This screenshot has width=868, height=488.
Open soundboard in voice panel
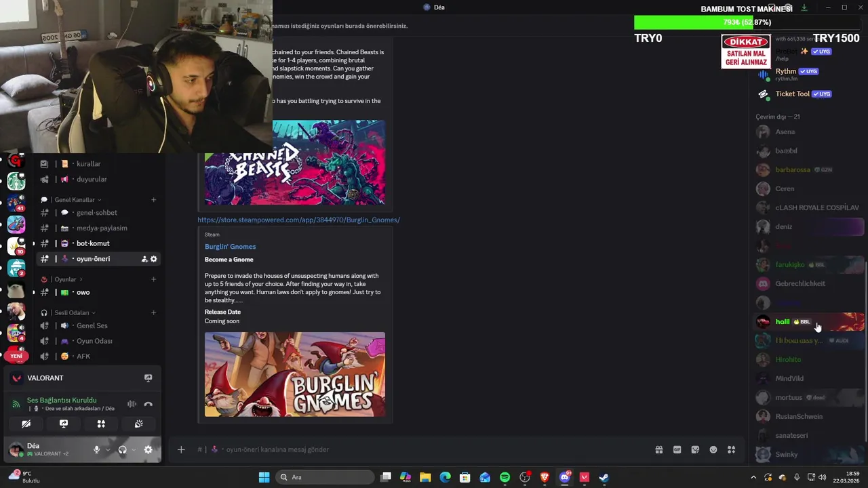coord(138,424)
